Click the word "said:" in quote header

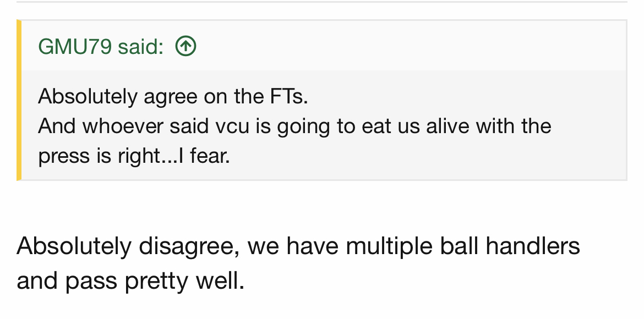click(x=141, y=46)
